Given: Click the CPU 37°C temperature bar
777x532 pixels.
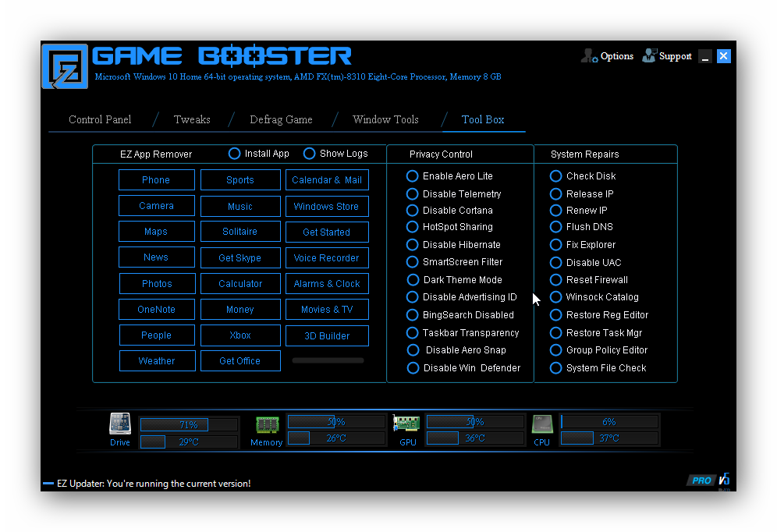Looking at the screenshot, I should 609,438.
